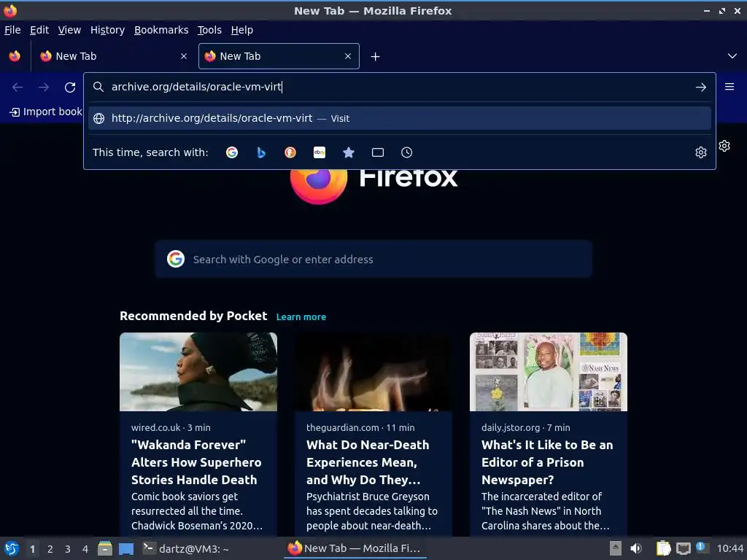Switch to dartz@VM3 terminal window

pyautogui.click(x=186, y=548)
